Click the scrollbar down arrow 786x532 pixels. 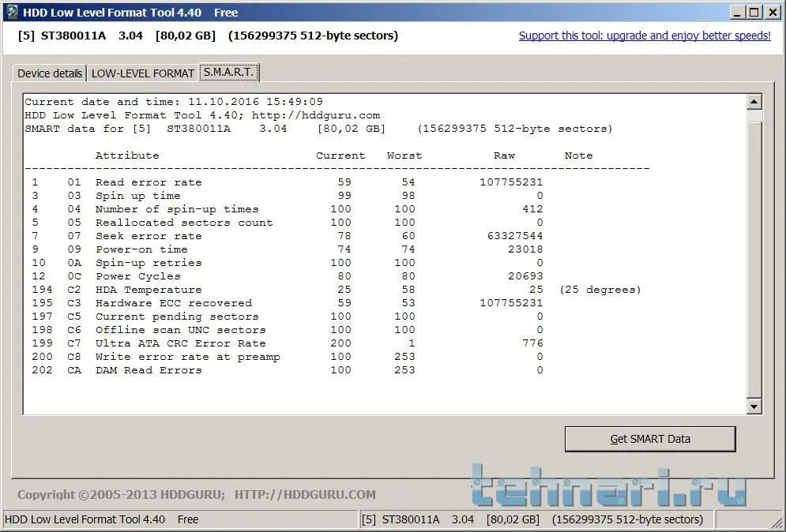pos(754,406)
